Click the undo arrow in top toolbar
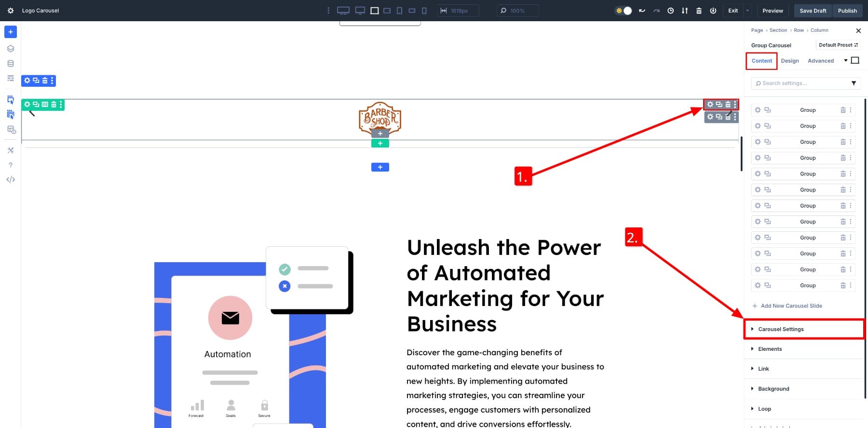 tap(642, 11)
